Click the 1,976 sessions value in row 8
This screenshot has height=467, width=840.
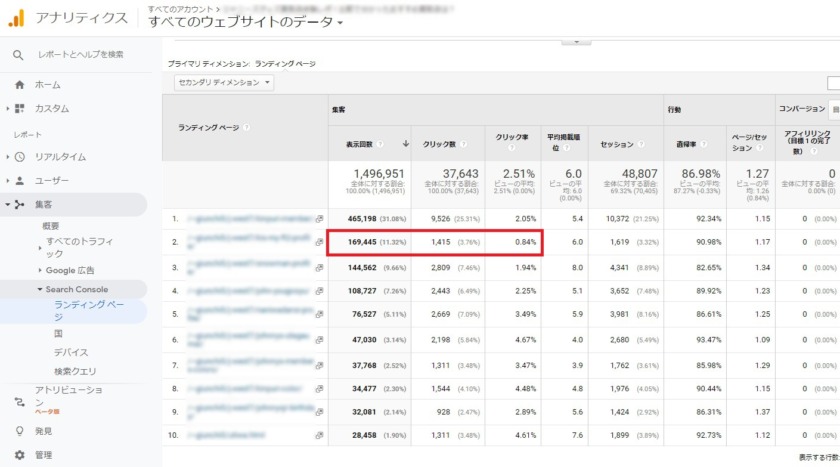(x=620, y=389)
